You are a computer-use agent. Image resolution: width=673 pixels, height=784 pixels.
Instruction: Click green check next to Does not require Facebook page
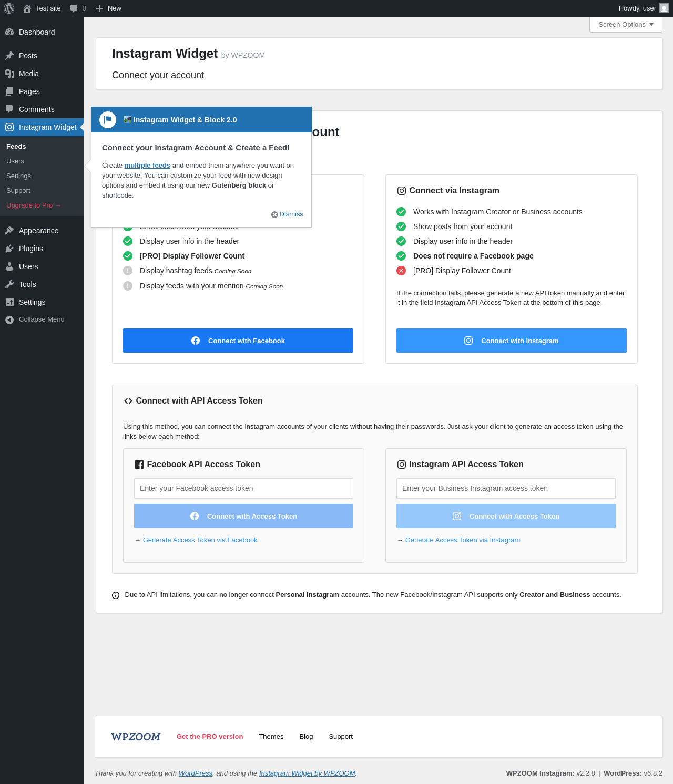[x=401, y=256]
